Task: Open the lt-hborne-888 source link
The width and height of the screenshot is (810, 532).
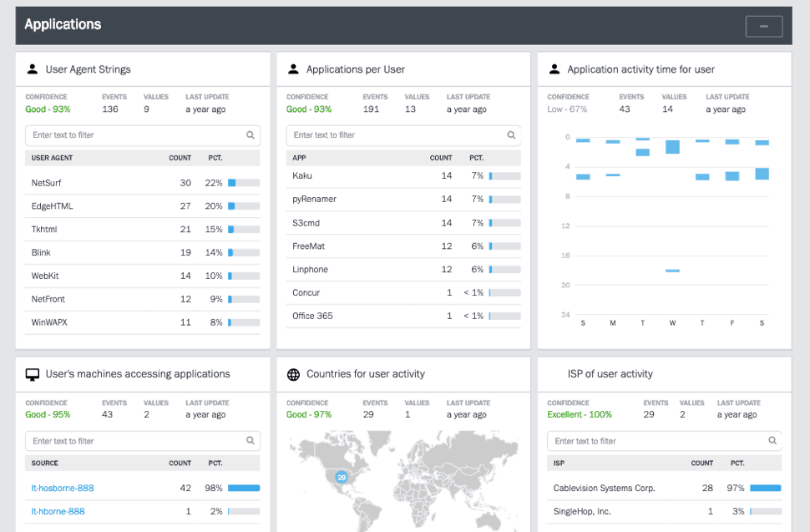Action: tap(58, 511)
